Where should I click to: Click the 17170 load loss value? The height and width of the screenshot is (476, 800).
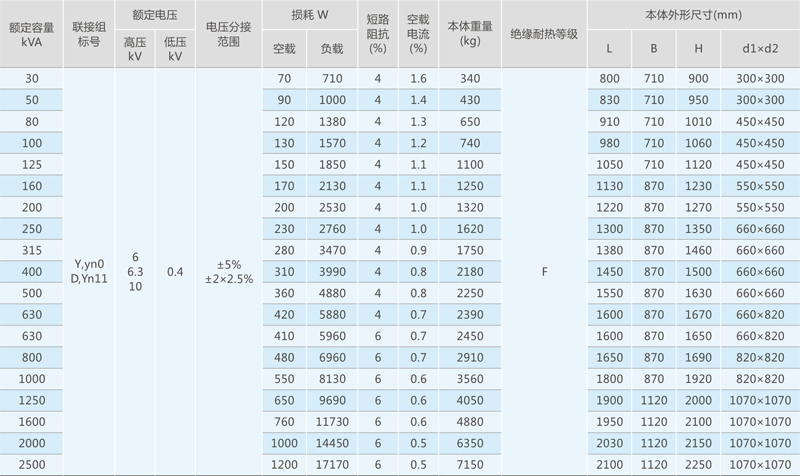pyautogui.click(x=331, y=465)
